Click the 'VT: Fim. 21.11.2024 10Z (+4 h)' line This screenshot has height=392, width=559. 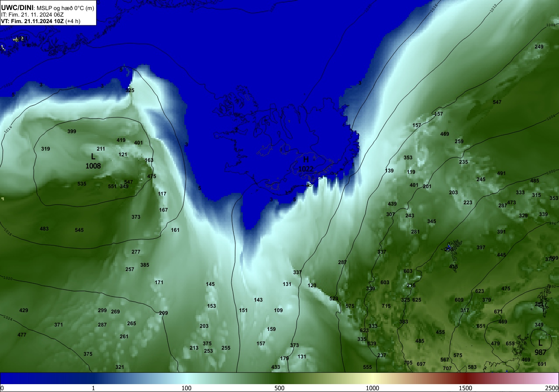[x=41, y=21]
